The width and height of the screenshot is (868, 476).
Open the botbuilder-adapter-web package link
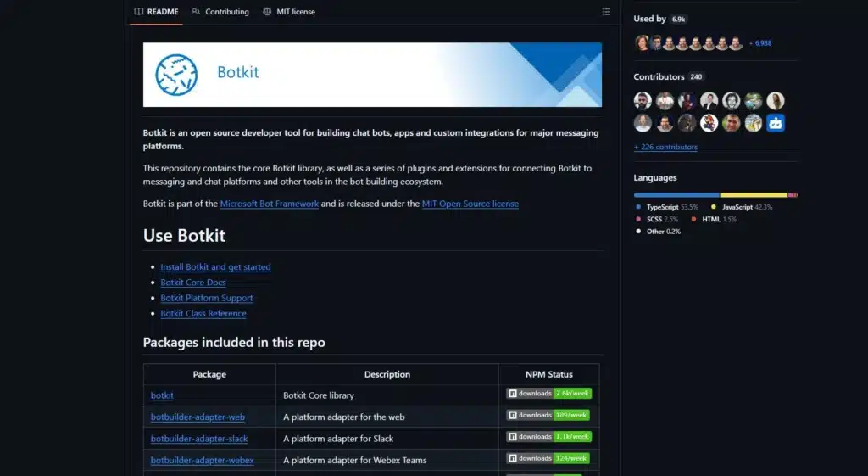click(x=198, y=417)
